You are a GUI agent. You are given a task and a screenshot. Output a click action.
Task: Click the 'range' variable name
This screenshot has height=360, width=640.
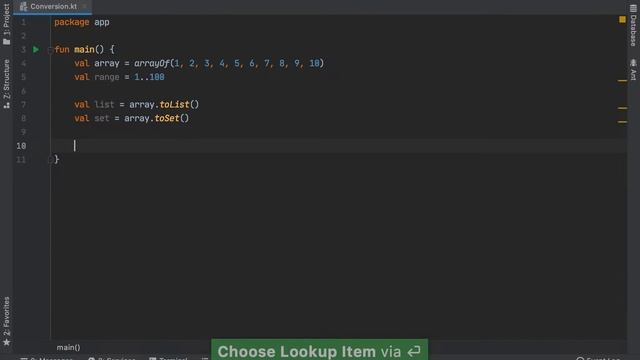[107, 77]
